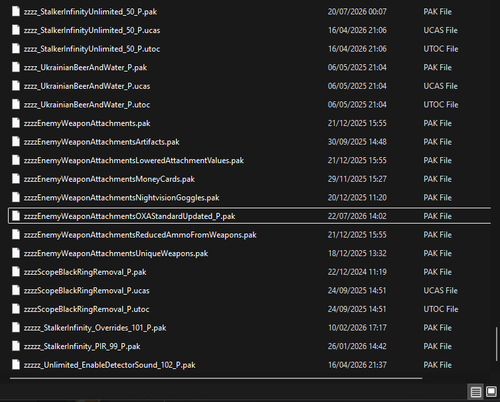Click the date 20/07/2026 00:07
The width and height of the screenshot is (500, 402).
(357, 12)
